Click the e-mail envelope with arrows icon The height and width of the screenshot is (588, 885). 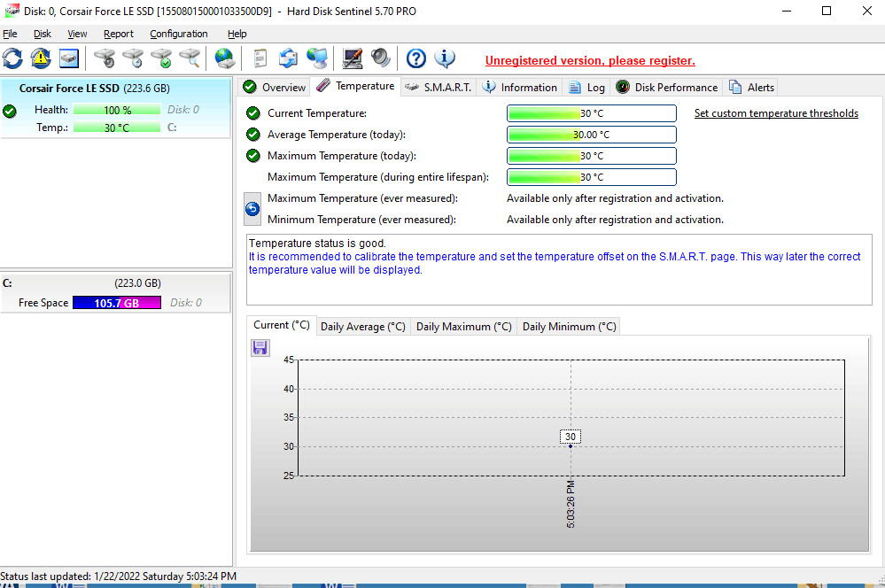[x=289, y=58]
